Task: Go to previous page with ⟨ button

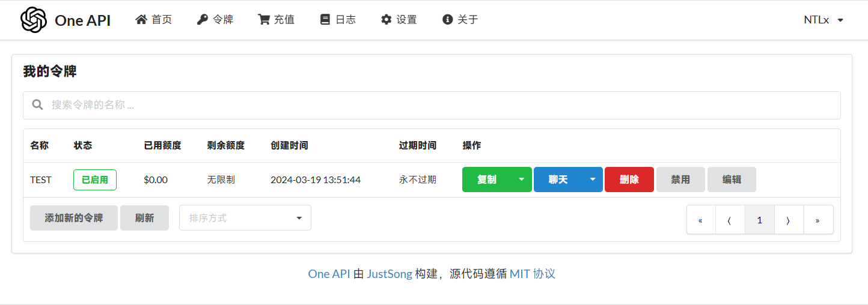Action: coord(730,220)
